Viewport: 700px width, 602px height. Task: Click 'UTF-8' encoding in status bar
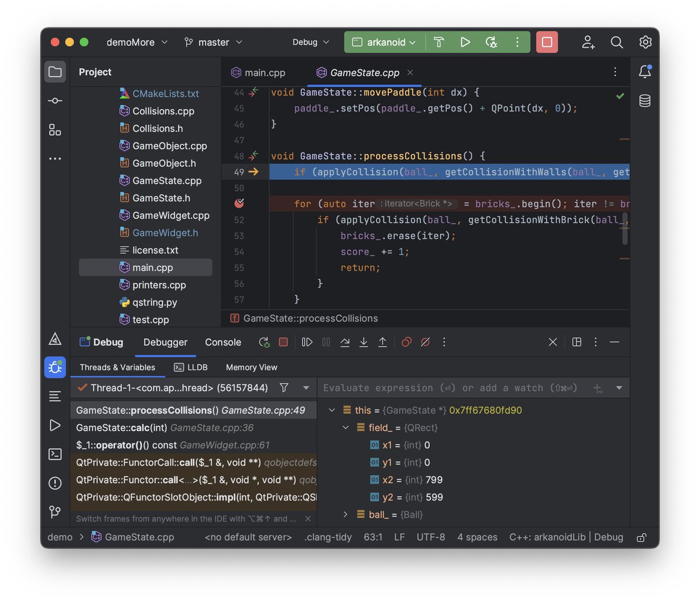point(430,537)
